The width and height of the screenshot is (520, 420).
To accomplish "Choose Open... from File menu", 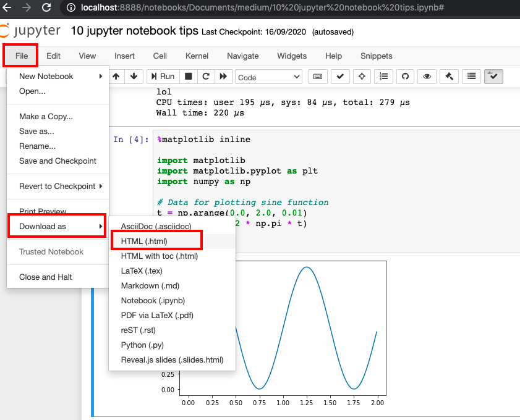I will pyautogui.click(x=58, y=91).
